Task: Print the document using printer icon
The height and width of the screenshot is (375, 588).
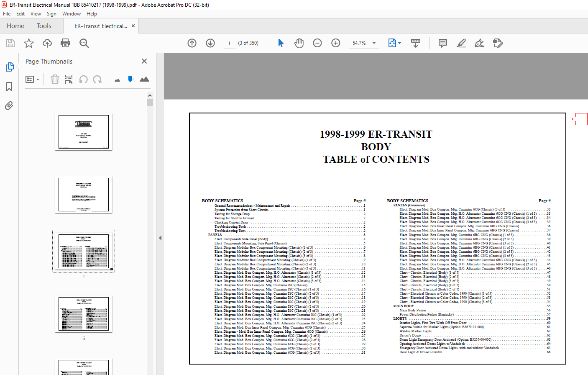Action: pos(65,43)
